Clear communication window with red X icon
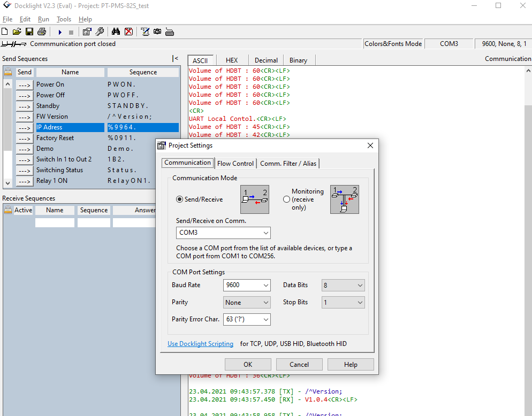 pos(128,32)
